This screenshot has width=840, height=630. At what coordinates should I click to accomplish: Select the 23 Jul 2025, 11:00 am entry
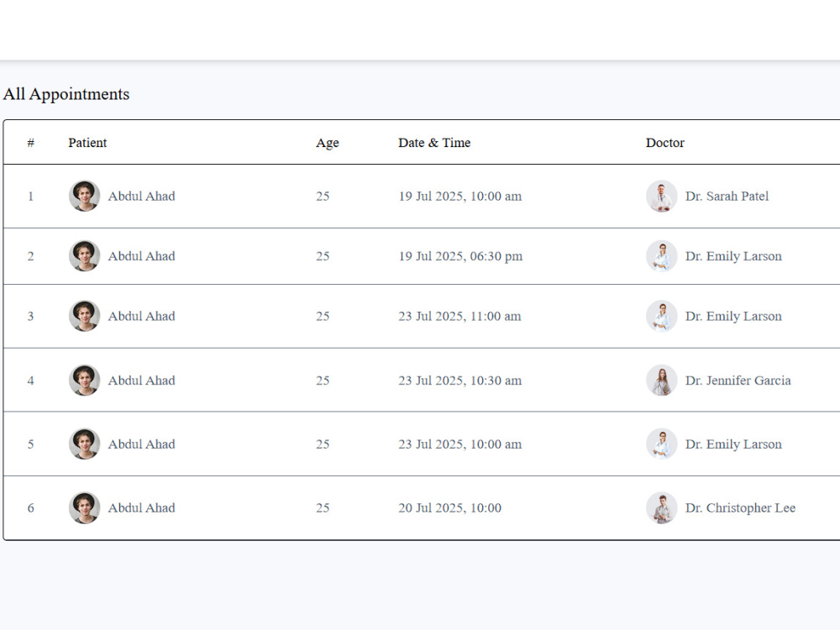pyautogui.click(x=459, y=316)
